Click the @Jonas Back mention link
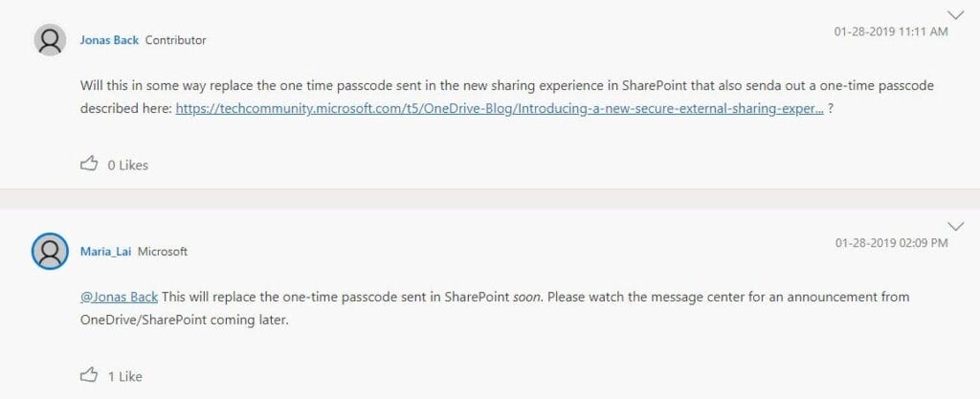This screenshot has height=399, width=980. tap(119, 296)
